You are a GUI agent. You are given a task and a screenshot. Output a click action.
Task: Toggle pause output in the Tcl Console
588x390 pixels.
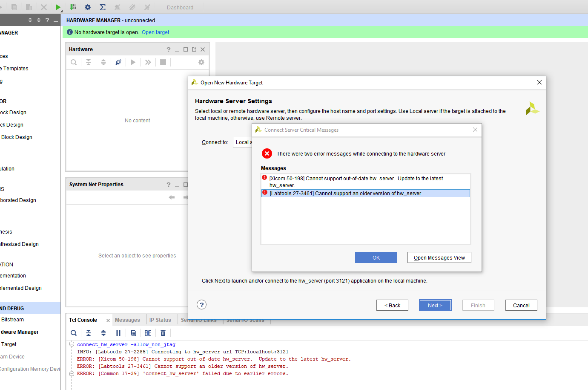point(118,333)
